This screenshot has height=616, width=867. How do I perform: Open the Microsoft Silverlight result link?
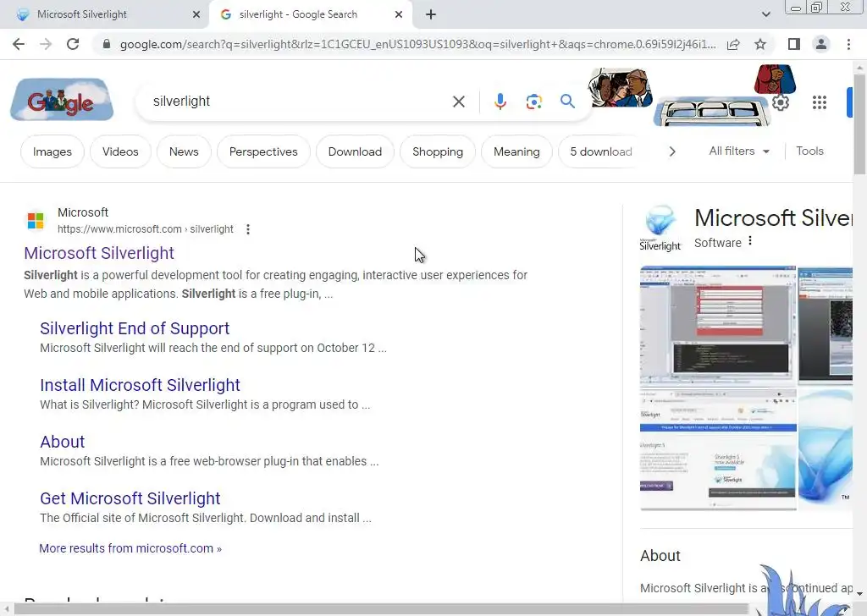coord(99,253)
